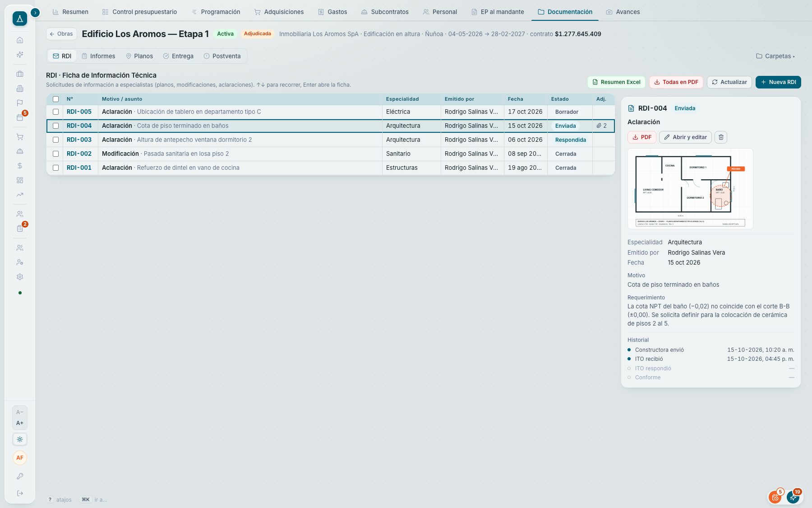Open the settings gear sidebar icon
Viewport: 812px width, 508px height.
(20, 277)
